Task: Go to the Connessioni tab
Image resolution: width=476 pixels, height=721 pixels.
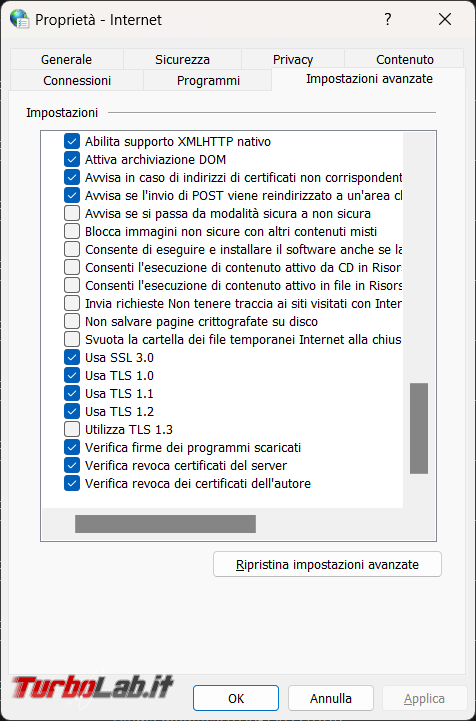Action: tap(77, 80)
